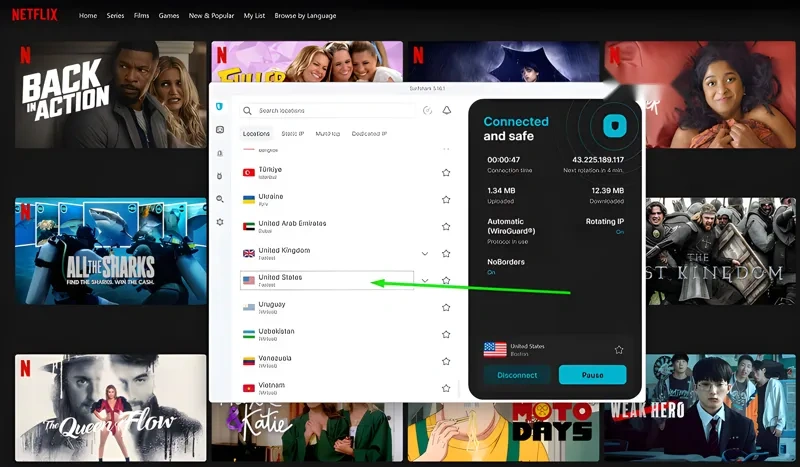Favorite Vietnam with its star icon

(446, 388)
